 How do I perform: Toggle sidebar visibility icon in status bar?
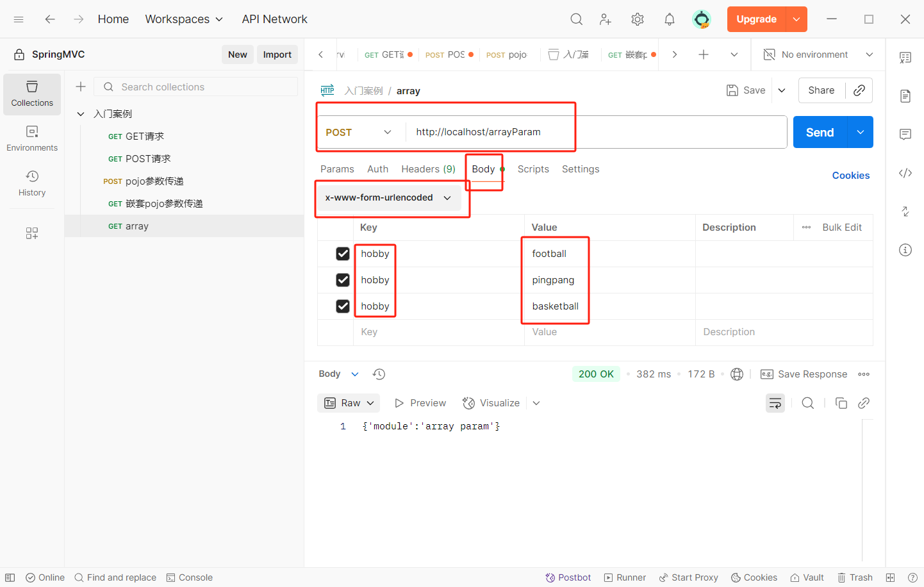(x=10, y=577)
